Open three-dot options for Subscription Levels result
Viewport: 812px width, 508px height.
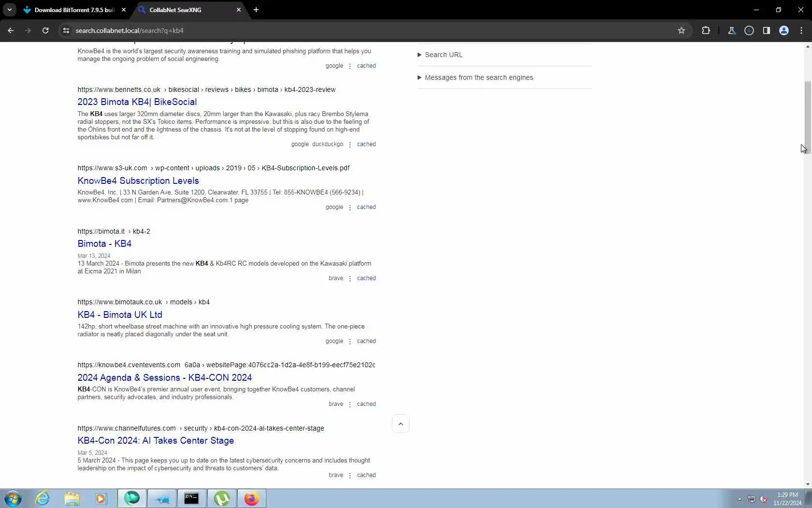[350, 208]
